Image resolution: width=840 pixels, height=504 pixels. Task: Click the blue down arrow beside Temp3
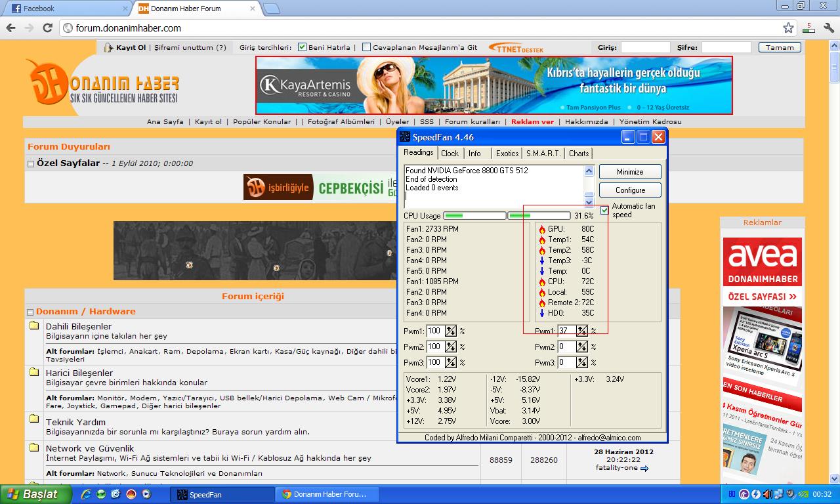pos(542,261)
